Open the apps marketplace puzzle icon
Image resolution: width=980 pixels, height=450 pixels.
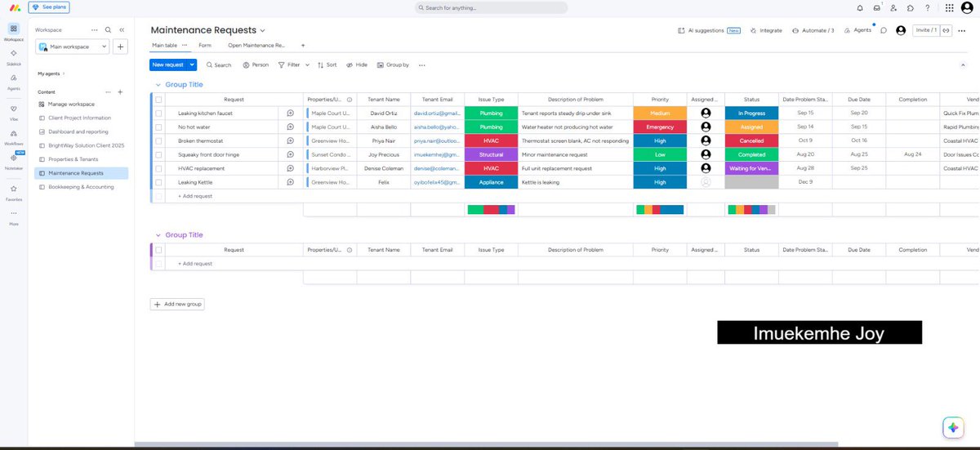[911, 7]
